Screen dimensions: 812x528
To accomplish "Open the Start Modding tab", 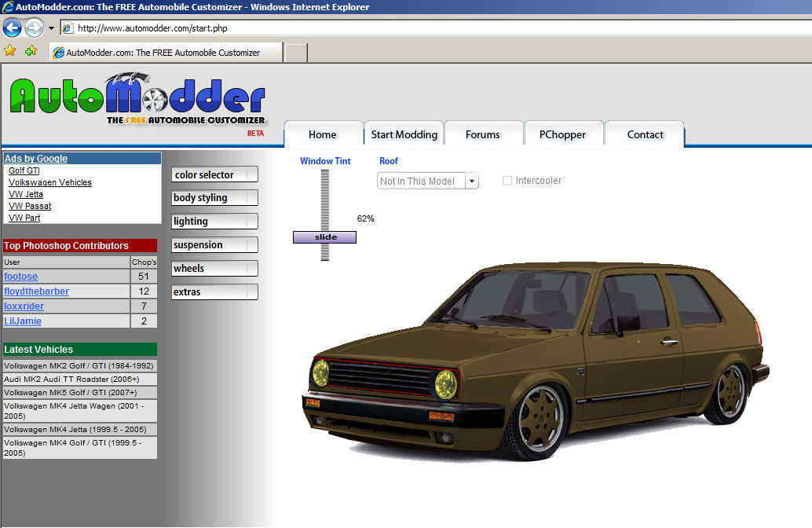I will click(x=404, y=134).
